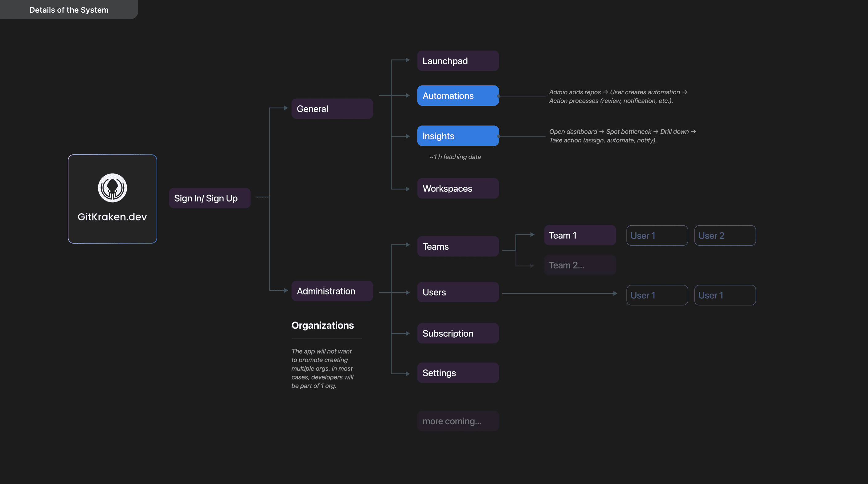This screenshot has height=484, width=868.
Task: Click the General node box
Action: click(332, 109)
